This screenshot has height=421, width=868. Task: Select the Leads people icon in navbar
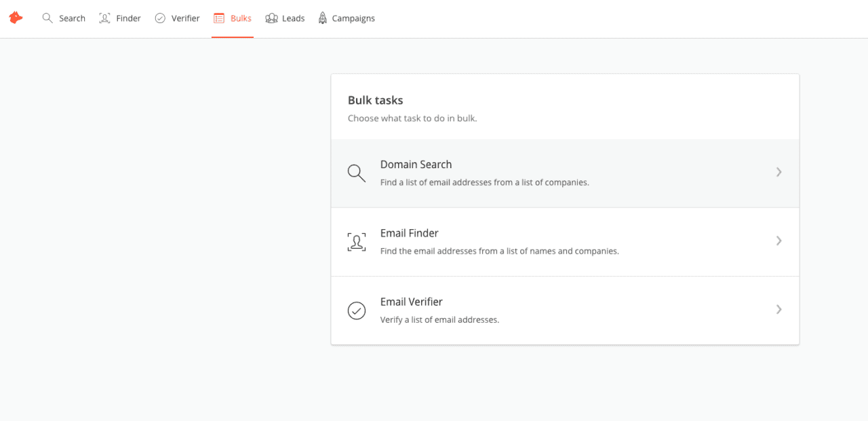(x=271, y=18)
